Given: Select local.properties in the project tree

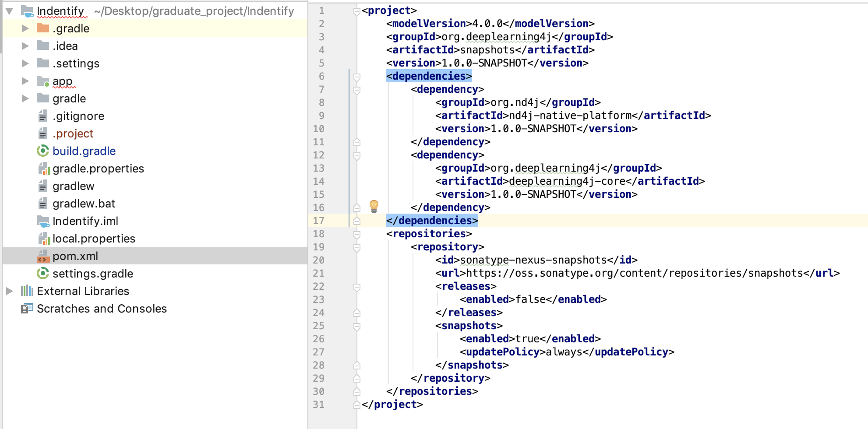Looking at the screenshot, I should click(x=94, y=239).
